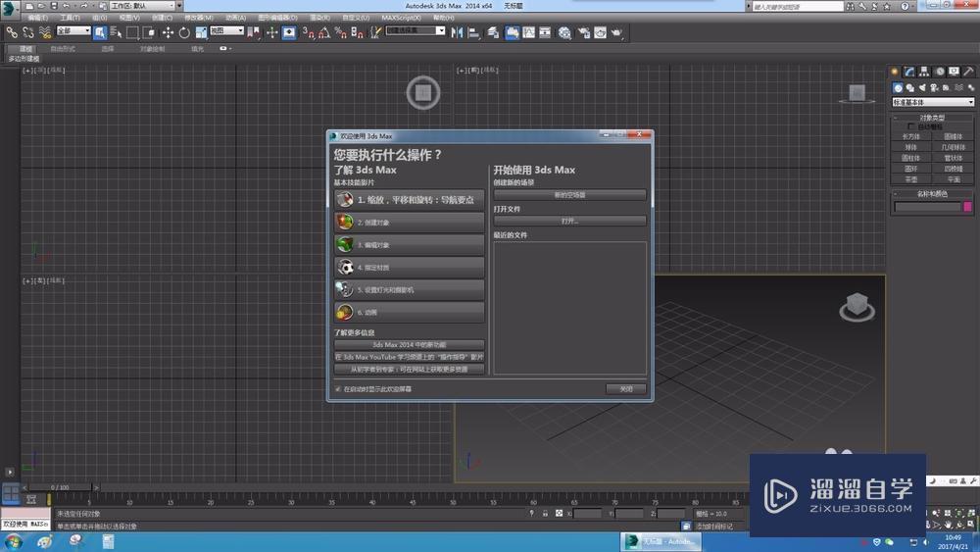Open the menu ending in (V)

(x=129, y=18)
